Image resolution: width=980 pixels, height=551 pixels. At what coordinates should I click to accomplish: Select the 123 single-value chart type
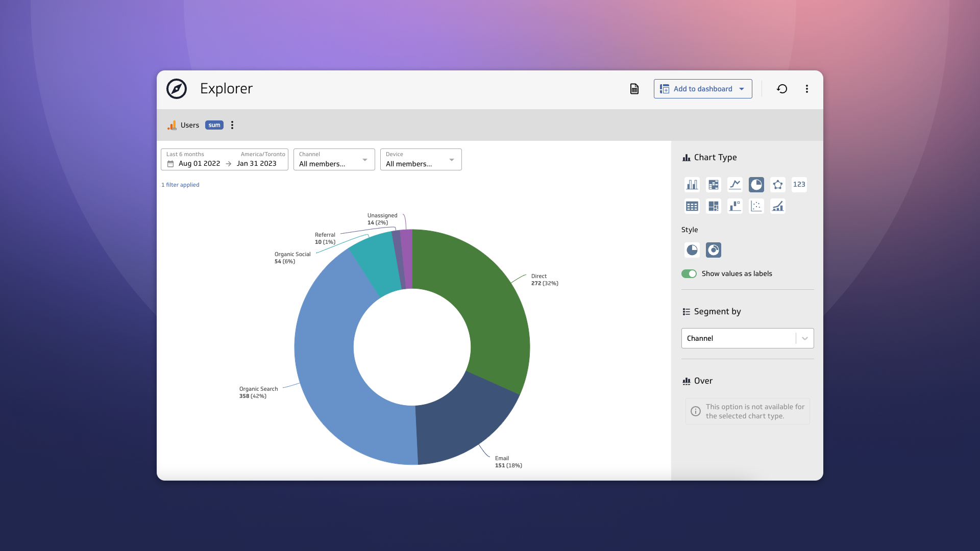[799, 185]
